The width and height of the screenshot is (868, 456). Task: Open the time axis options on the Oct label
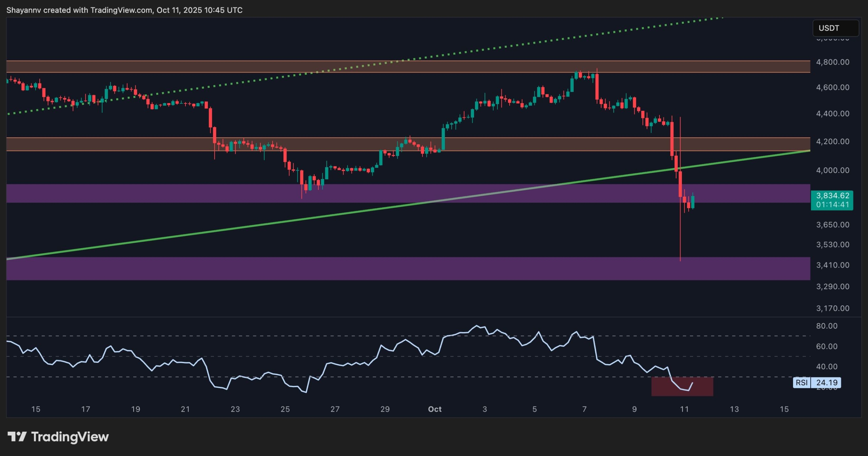coord(435,409)
